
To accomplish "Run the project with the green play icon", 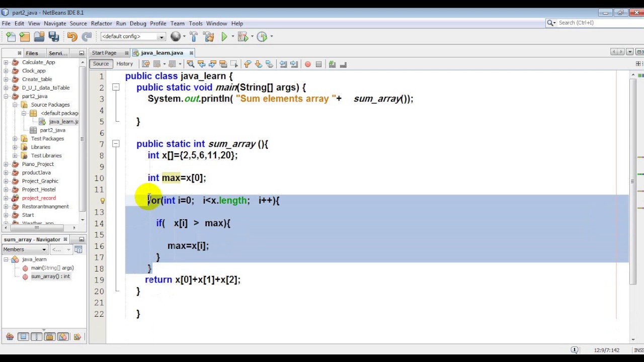I will (224, 36).
